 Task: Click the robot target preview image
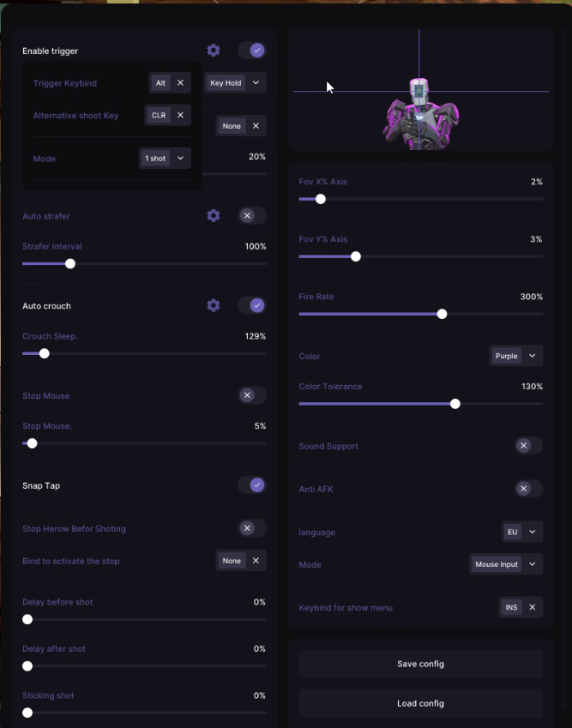[420, 114]
